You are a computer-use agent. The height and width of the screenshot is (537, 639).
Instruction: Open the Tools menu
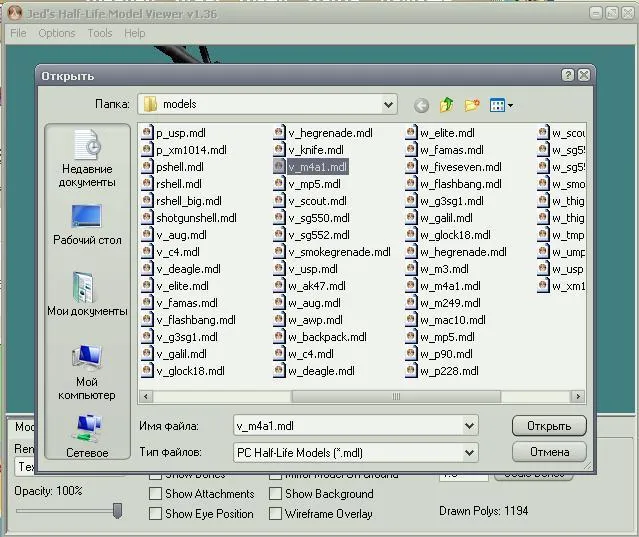(x=100, y=33)
